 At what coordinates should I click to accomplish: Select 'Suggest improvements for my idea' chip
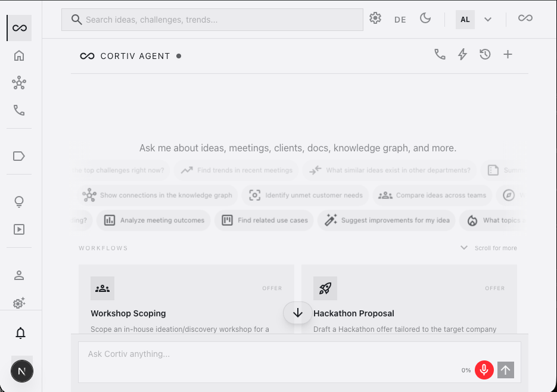[387, 220]
